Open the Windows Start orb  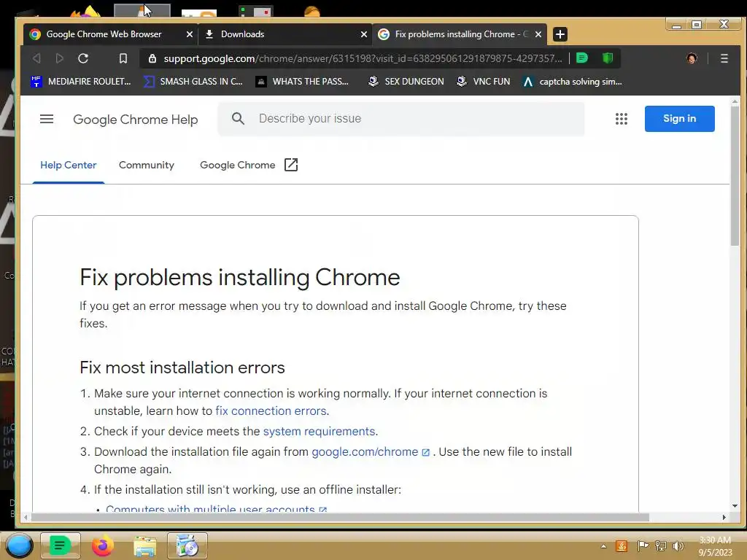tap(19, 545)
